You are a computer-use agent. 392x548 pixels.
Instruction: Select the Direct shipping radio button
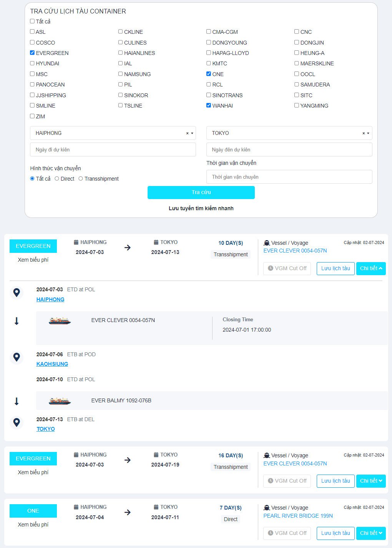[x=56, y=178]
